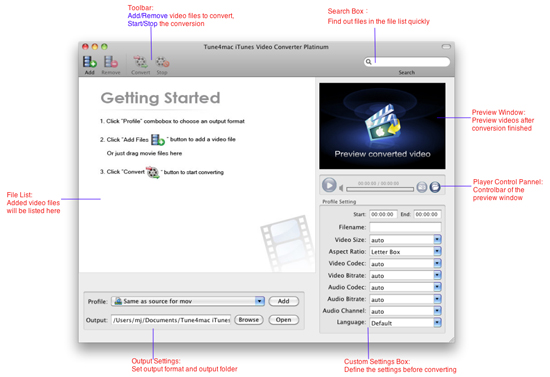
Task: Mute audio with the speaker icon
Action: tap(341, 188)
